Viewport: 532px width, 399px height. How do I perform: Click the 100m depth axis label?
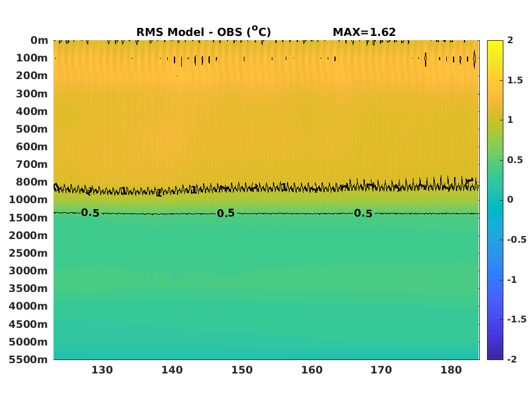[x=32, y=58]
